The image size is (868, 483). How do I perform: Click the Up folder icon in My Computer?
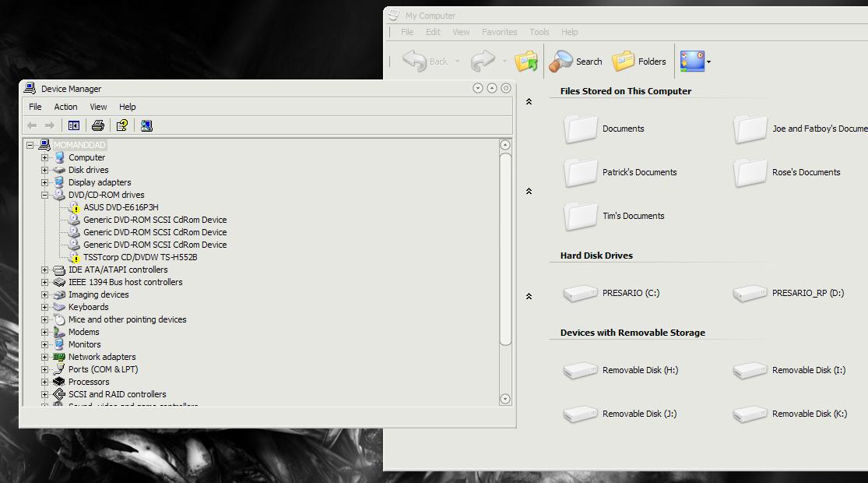(527, 62)
